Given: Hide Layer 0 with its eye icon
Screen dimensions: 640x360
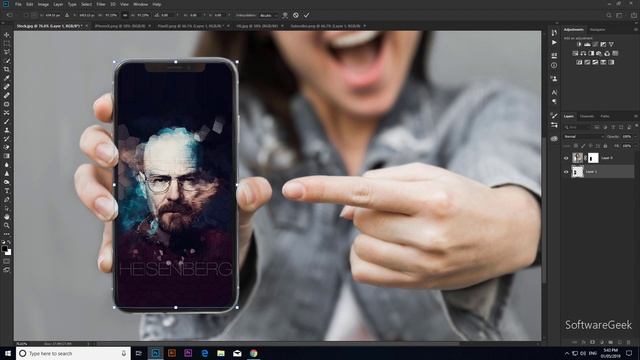Looking at the screenshot, I should [x=566, y=158].
